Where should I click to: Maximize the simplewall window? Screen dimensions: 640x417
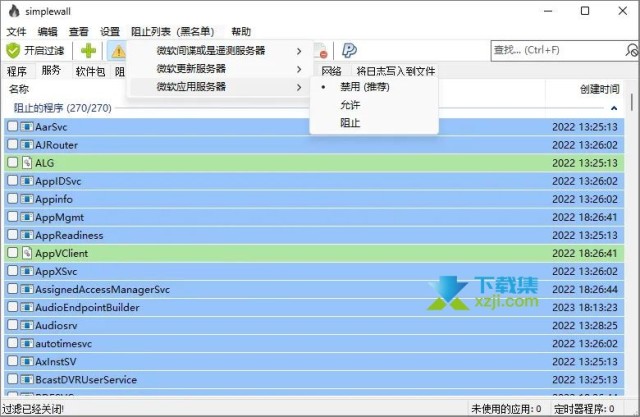(585, 11)
